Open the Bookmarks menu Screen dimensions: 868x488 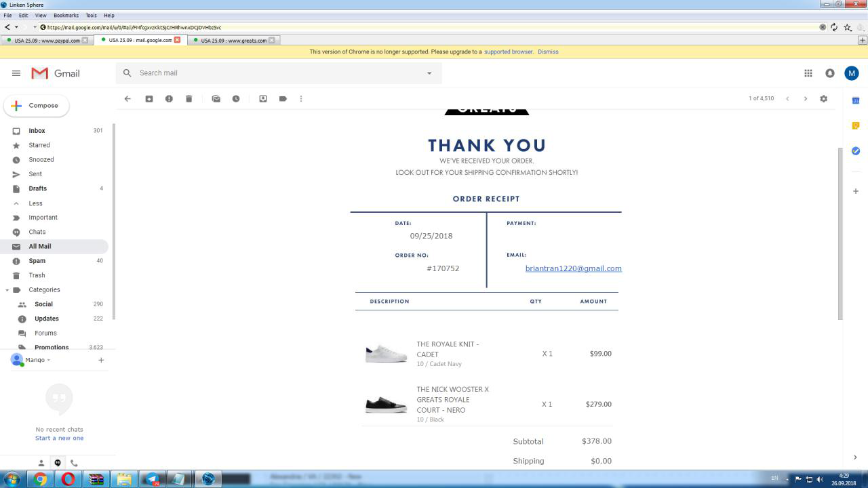pos(66,15)
